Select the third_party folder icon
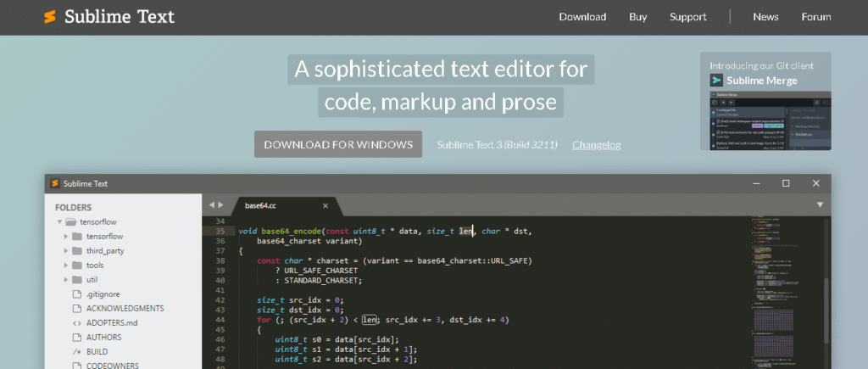This screenshot has width=868, height=369. click(x=77, y=251)
